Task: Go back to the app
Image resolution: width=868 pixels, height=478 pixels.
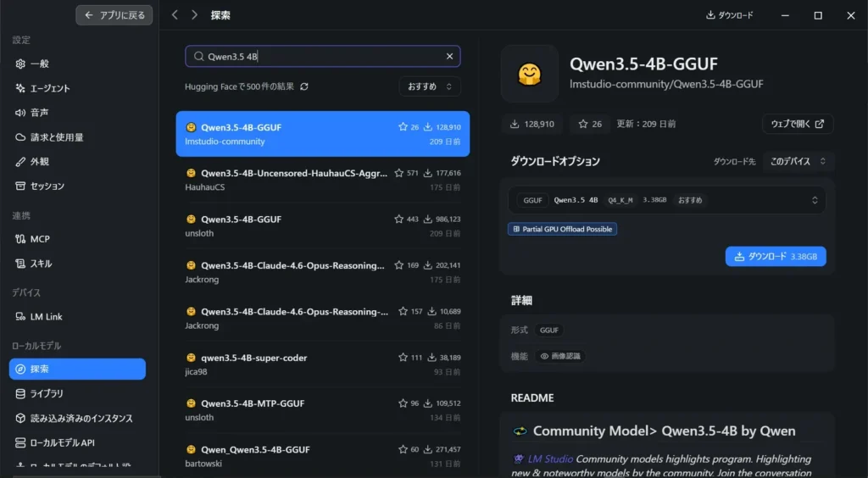Action: (x=114, y=15)
